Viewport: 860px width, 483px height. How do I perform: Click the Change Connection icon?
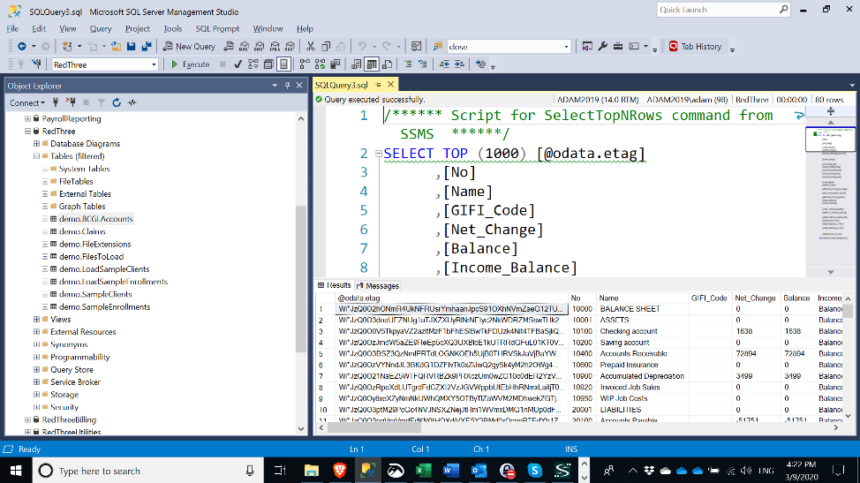coord(37,65)
